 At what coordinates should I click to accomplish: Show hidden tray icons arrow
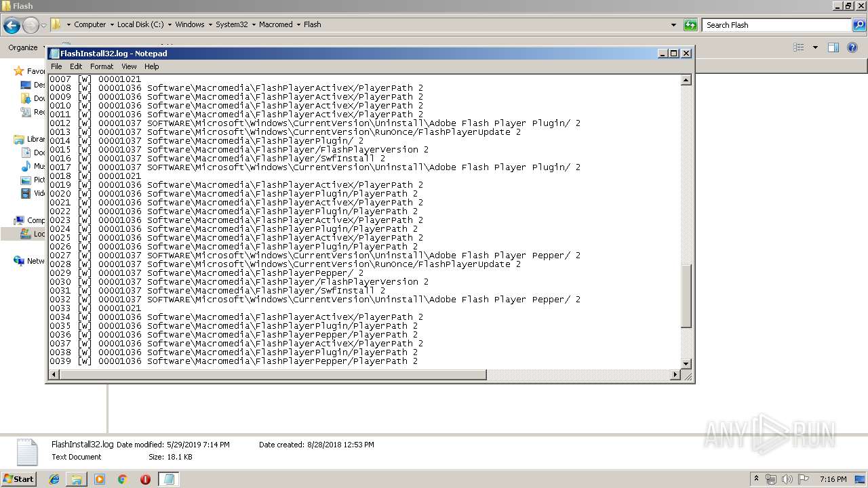[757, 479]
